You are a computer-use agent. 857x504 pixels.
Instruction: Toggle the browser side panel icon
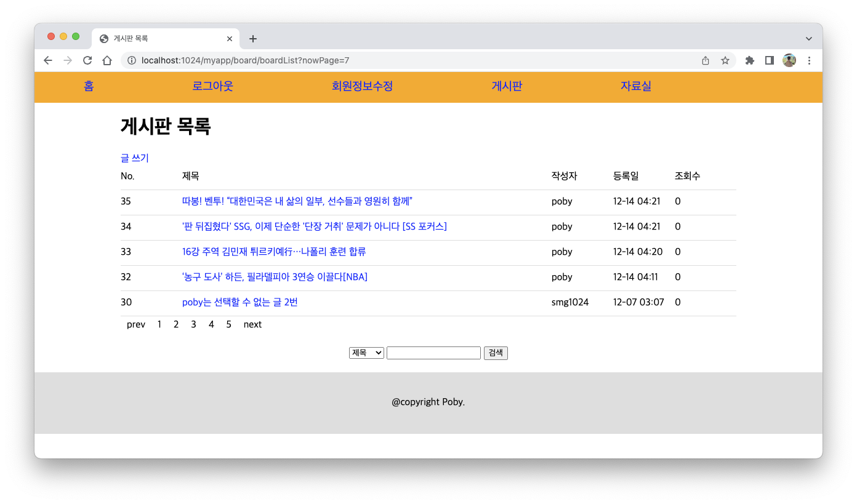tap(769, 60)
